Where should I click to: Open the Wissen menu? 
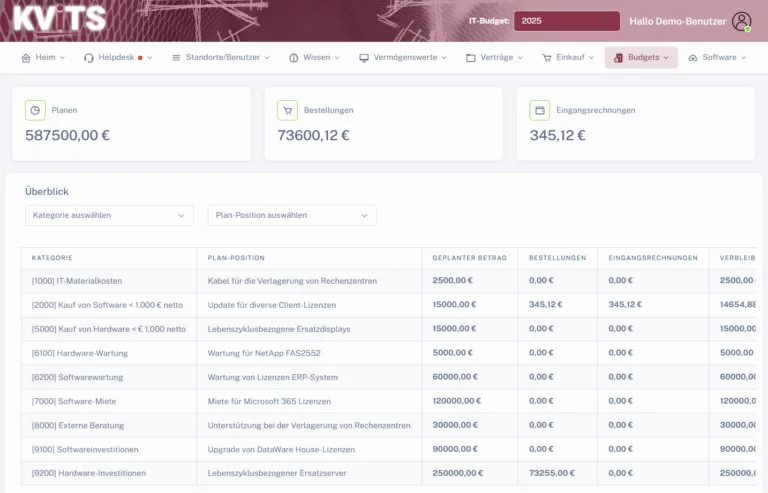(314, 58)
